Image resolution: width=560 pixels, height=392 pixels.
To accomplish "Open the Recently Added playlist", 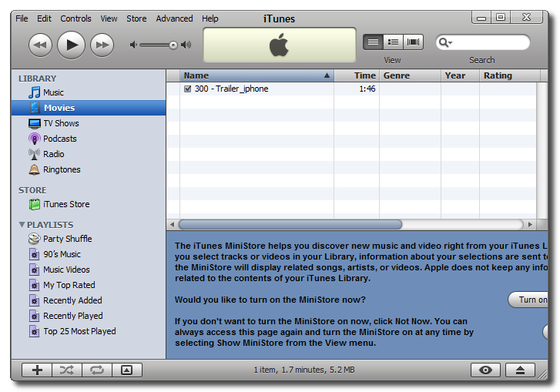I will 89,300.
